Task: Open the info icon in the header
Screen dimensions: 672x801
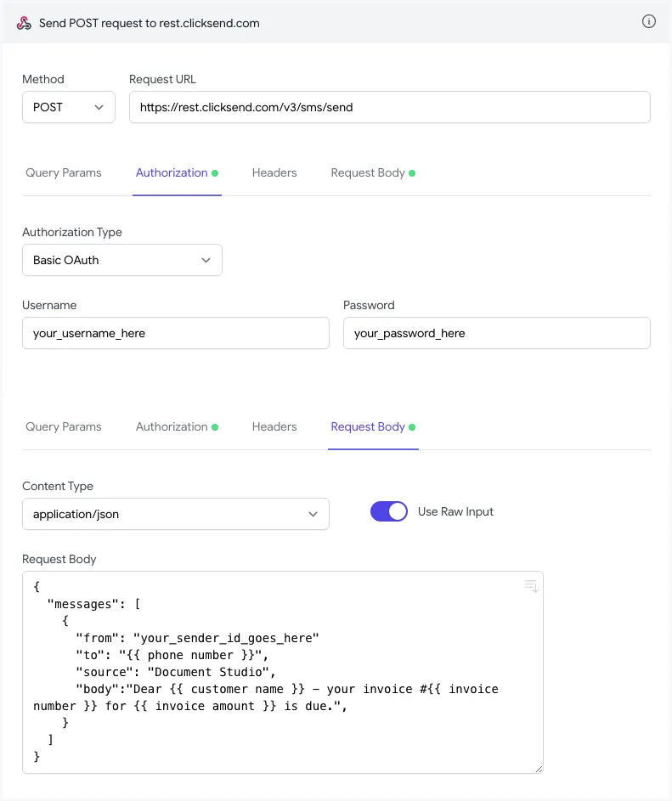Action: click(x=649, y=22)
